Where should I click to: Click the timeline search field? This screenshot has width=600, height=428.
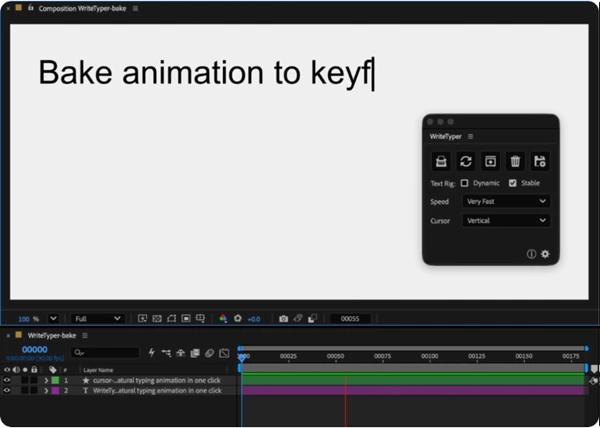click(106, 353)
